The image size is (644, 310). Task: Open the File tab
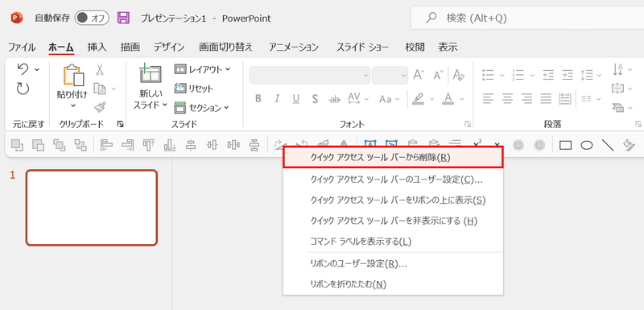(x=22, y=48)
